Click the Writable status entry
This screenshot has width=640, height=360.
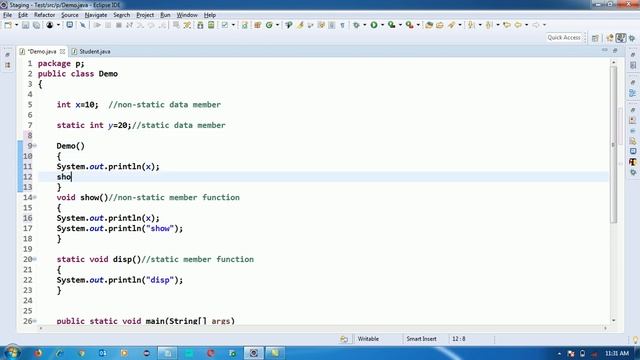tap(368, 339)
